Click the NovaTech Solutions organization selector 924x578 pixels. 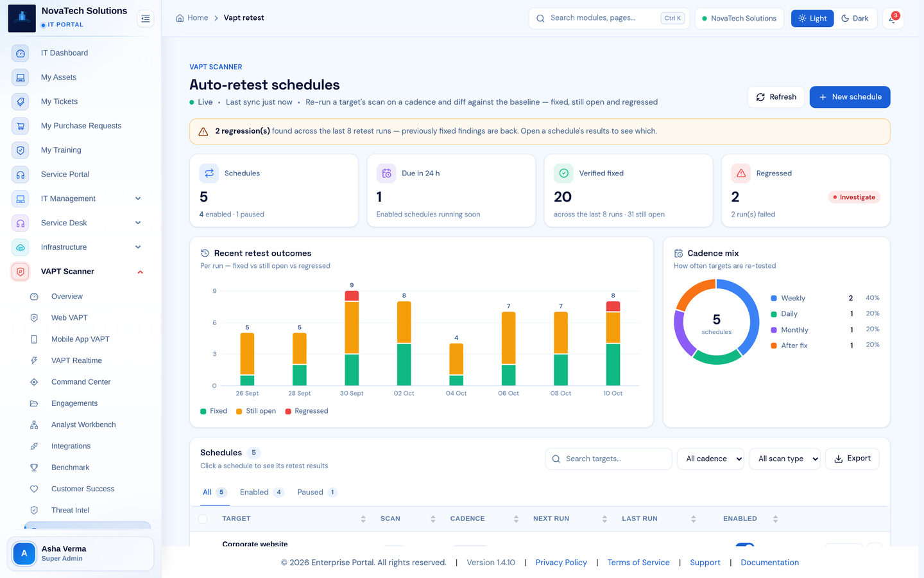739,19
